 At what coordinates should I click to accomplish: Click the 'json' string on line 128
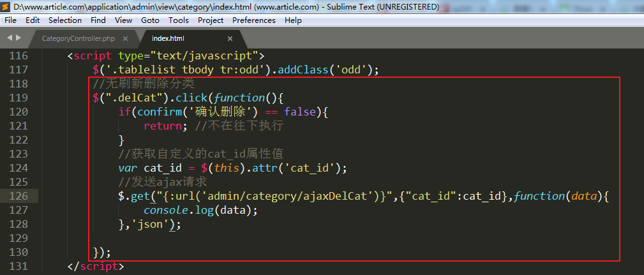click(149, 224)
